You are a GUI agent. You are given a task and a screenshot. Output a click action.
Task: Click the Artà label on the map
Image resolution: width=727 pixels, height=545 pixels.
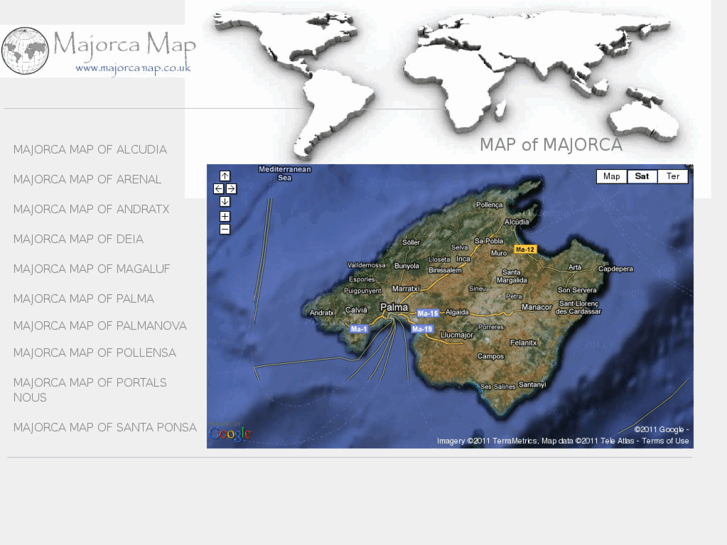[x=575, y=267]
